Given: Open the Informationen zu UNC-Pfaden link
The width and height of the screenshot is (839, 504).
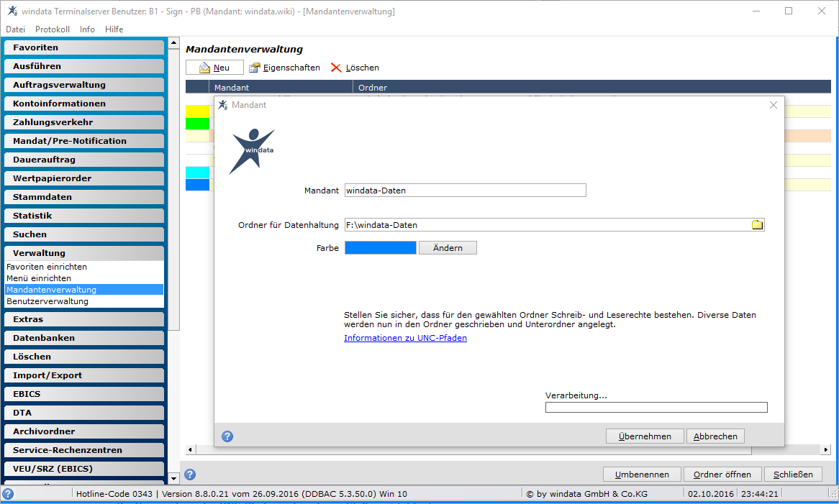Looking at the screenshot, I should [406, 338].
